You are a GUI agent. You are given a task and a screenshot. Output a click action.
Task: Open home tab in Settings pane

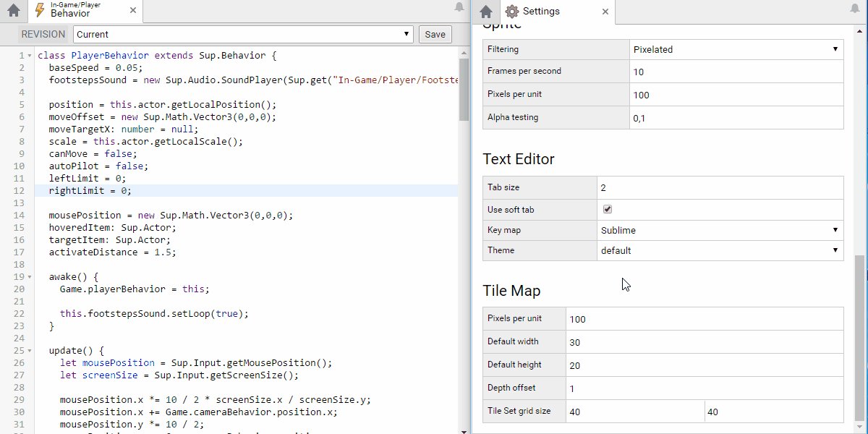coord(486,11)
